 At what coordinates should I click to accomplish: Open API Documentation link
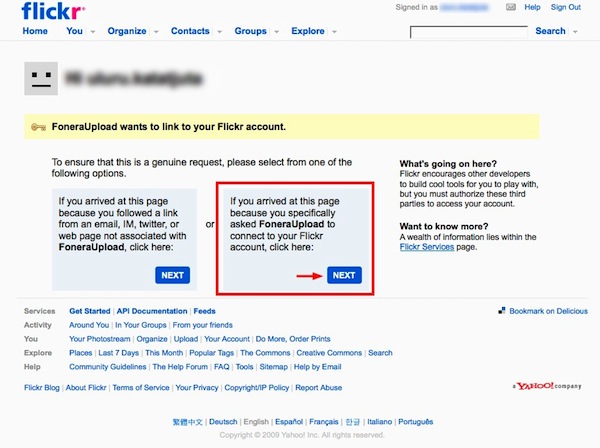[x=152, y=311]
